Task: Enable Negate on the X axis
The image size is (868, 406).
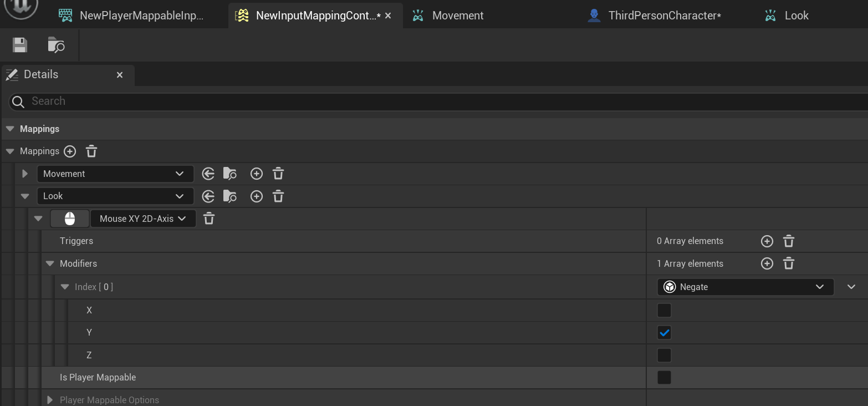Action: pos(664,310)
